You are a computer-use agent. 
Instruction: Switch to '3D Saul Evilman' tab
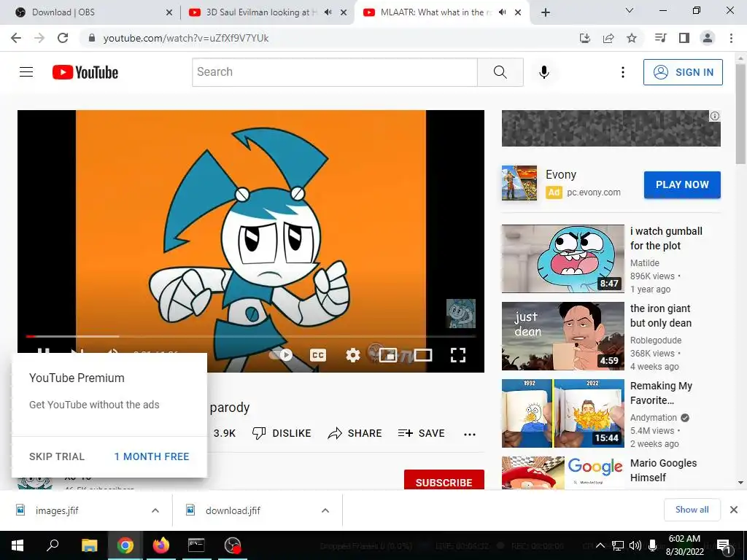261,12
